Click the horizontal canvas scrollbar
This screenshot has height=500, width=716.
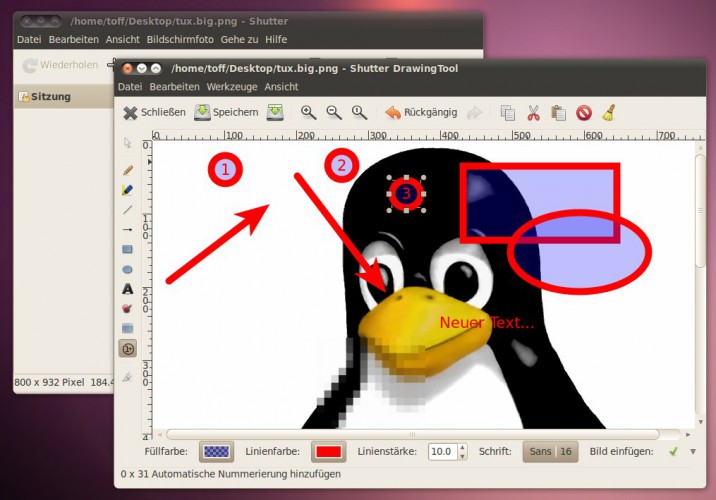pyautogui.click(x=413, y=434)
